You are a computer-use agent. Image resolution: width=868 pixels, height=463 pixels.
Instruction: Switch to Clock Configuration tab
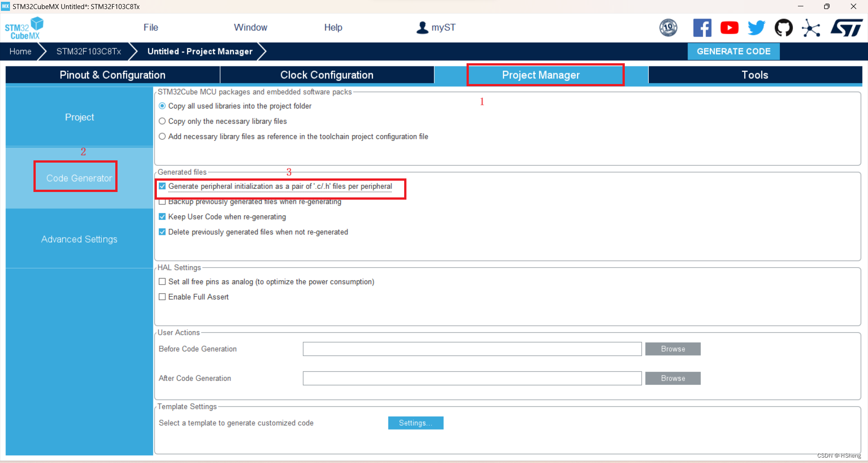(327, 75)
